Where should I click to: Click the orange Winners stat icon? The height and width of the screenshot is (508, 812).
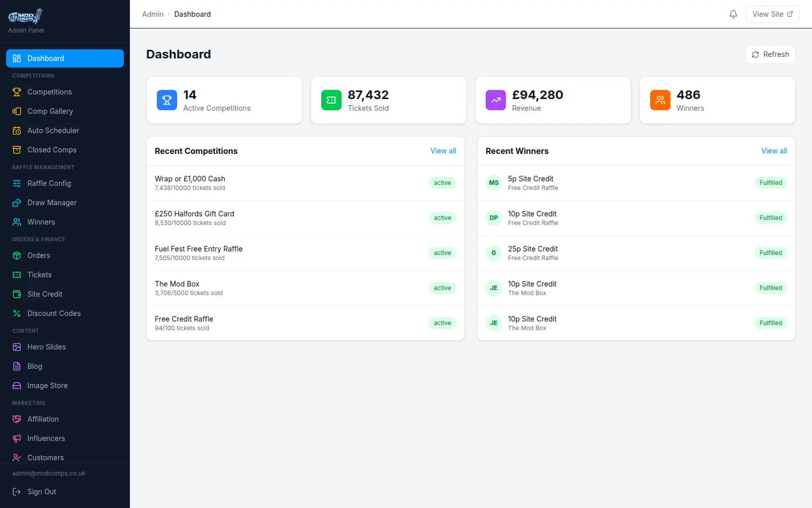(x=660, y=100)
